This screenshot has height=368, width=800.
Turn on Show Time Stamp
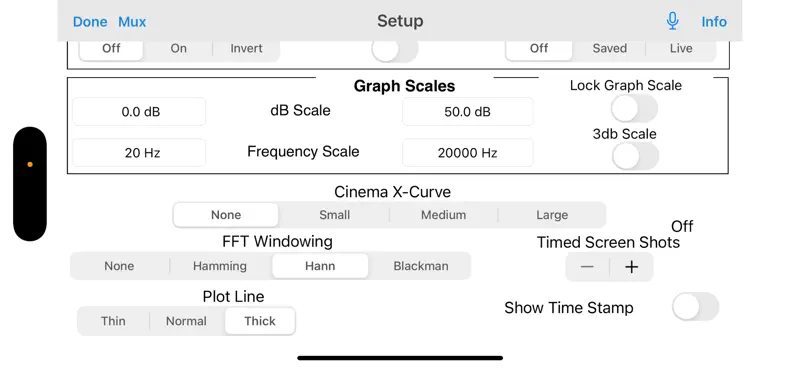click(x=695, y=307)
